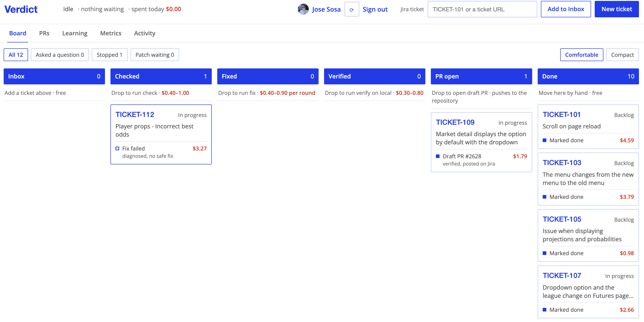
Task: Open the TICKET-107 link
Action: [562, 276]
